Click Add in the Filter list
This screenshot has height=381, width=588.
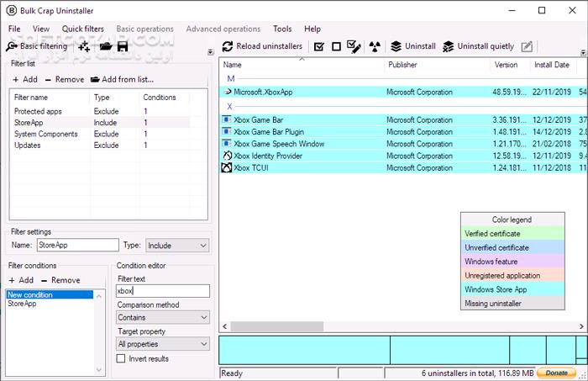[x=25, y=79]
